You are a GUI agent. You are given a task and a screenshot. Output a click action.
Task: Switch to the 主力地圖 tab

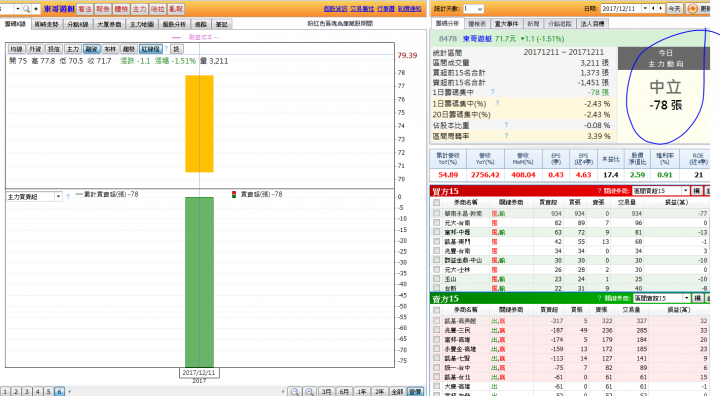pyautogui.click(x=141, y=24)
